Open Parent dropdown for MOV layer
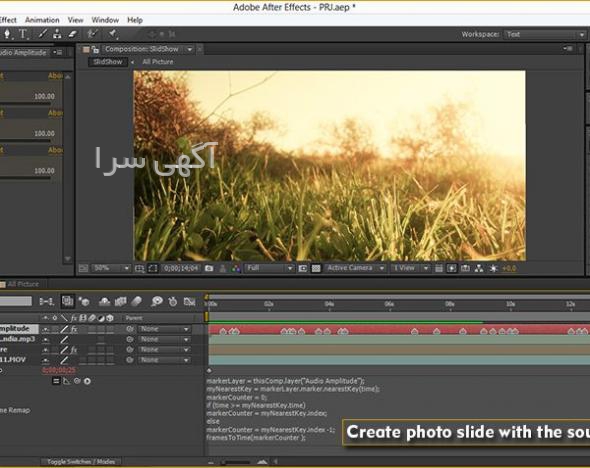590x468 pixels. point(164,360)
